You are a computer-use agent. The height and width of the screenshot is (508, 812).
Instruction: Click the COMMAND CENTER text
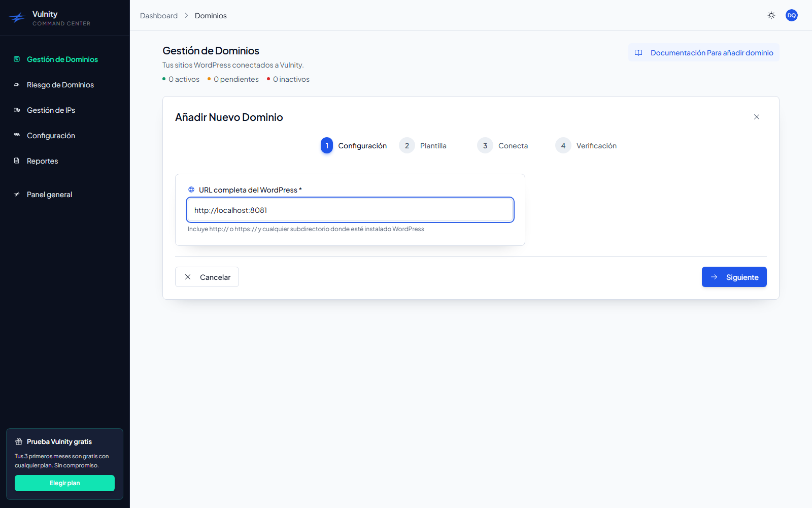tap(61, 23)
